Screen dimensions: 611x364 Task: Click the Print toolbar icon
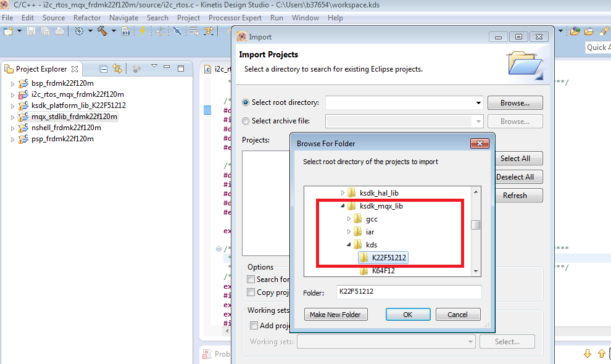(x=59, y=31)
